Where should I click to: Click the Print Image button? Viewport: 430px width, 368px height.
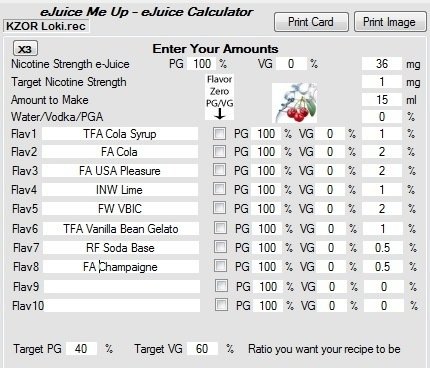390,22
